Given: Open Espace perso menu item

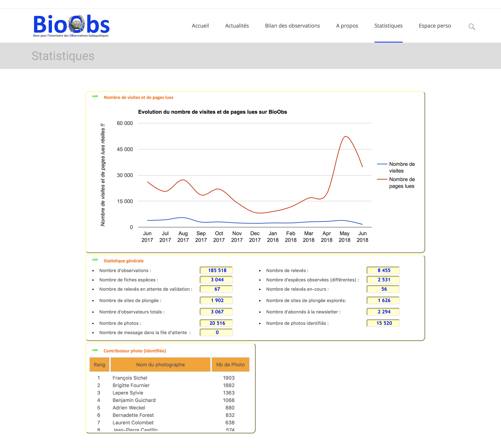Looking at the screenshot, I should [x=435, y=26].
